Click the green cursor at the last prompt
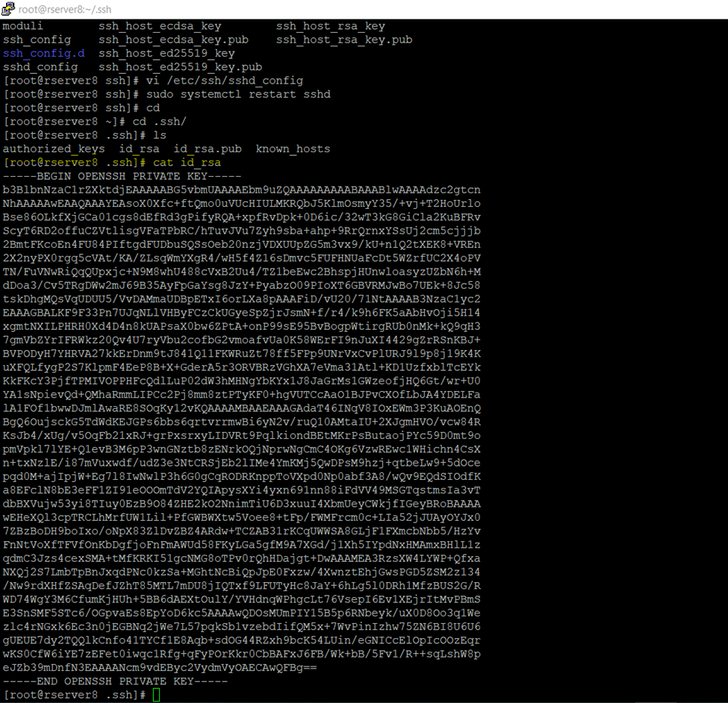The image size is (728, 703). pyautogui.click(x=156, y=695)
